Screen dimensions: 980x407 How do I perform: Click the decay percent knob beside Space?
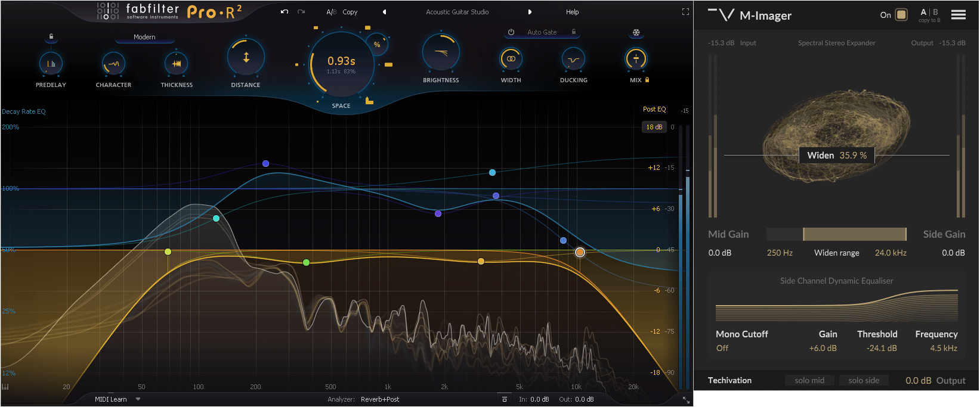point(377,45)
